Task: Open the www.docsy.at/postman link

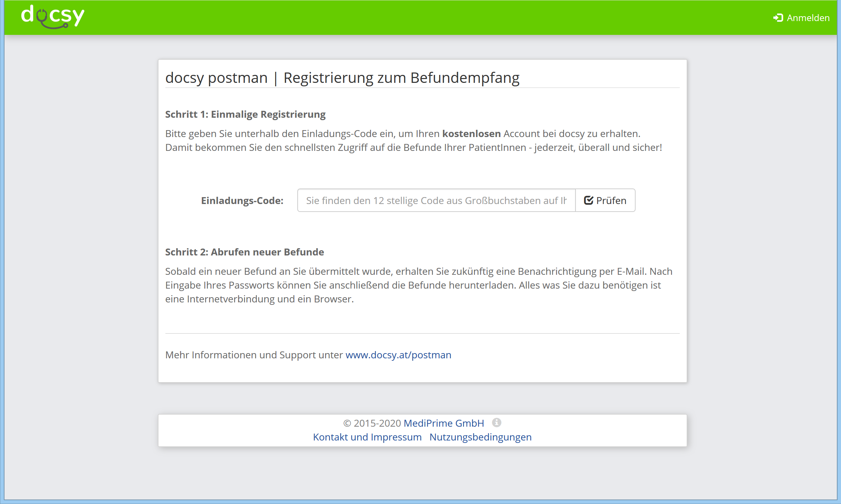Action: (x=398, y=355)
